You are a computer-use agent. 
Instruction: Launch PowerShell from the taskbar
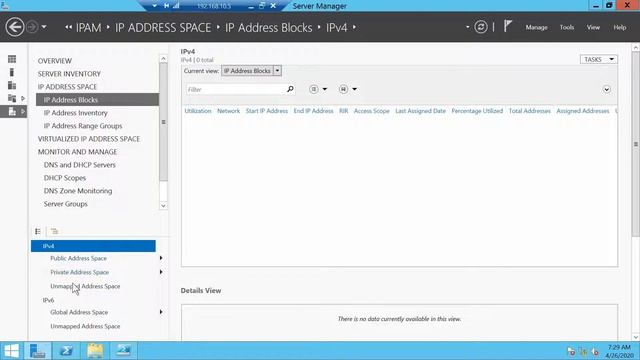point(66,351)
